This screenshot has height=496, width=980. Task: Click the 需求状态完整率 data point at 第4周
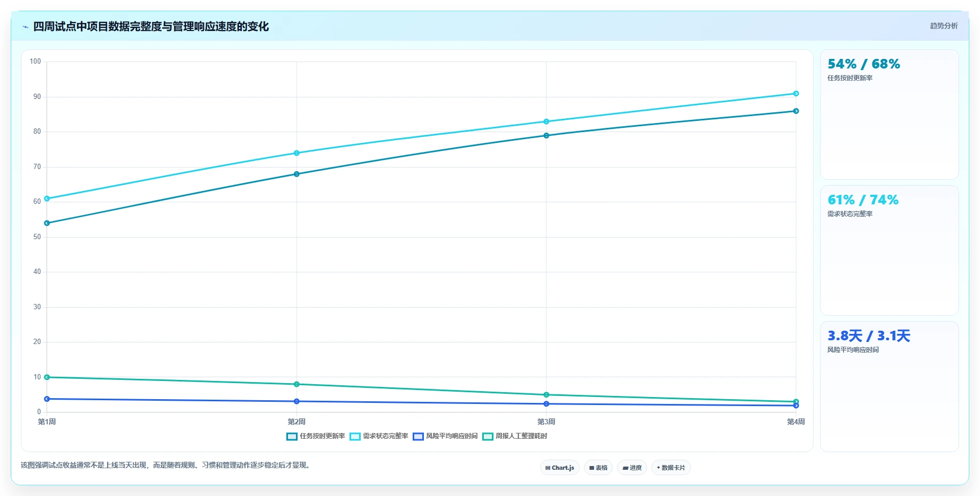pyautogui.click(x=796, y=94)
